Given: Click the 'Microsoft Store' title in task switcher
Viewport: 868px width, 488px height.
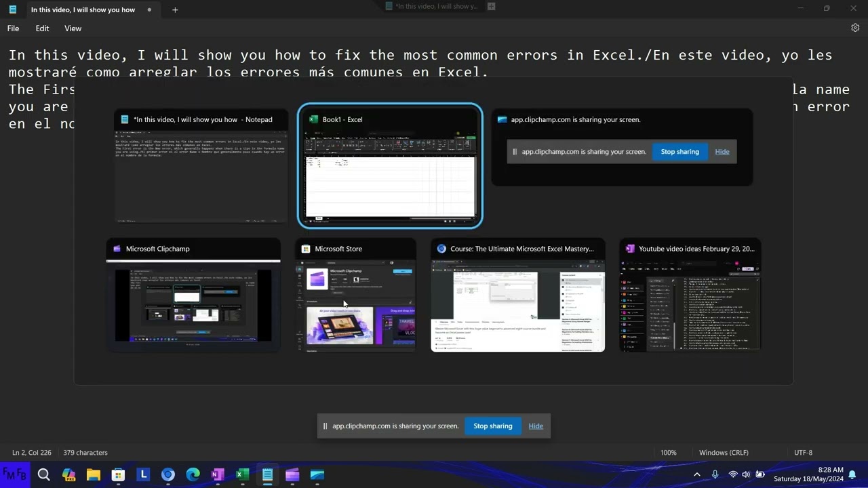Looking at the screenshot, I should point(338,249).
